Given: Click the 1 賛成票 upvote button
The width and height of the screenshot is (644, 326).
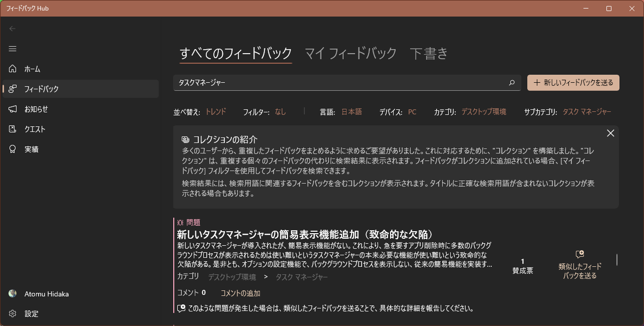Looking at the screenshot, I should click(x=523, y=266).
